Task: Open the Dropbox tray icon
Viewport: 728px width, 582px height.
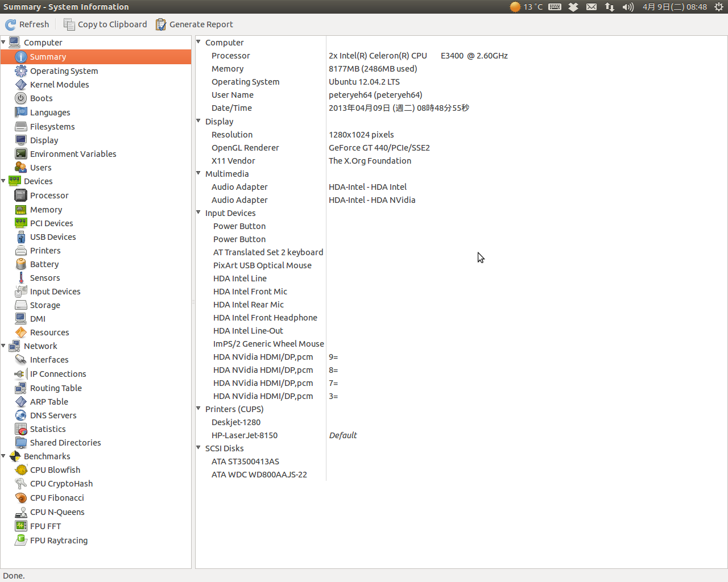Action: coord(573,7)
